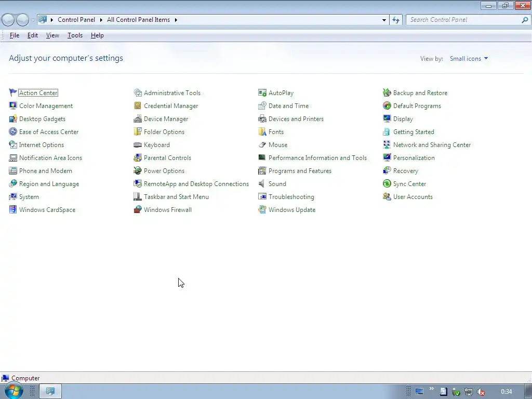Click the Ease of Access Center icon
Screen dimensions: 532x399
tap(13, 131)
